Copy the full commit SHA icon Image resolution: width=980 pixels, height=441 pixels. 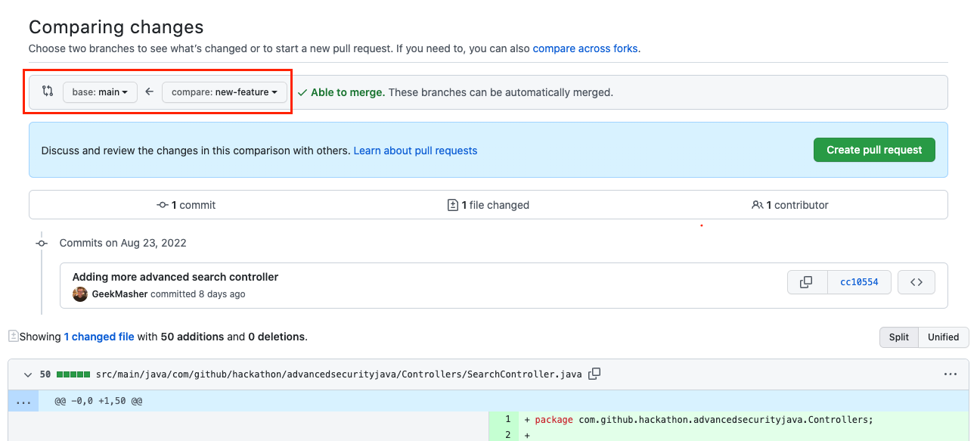coord(807,282)
